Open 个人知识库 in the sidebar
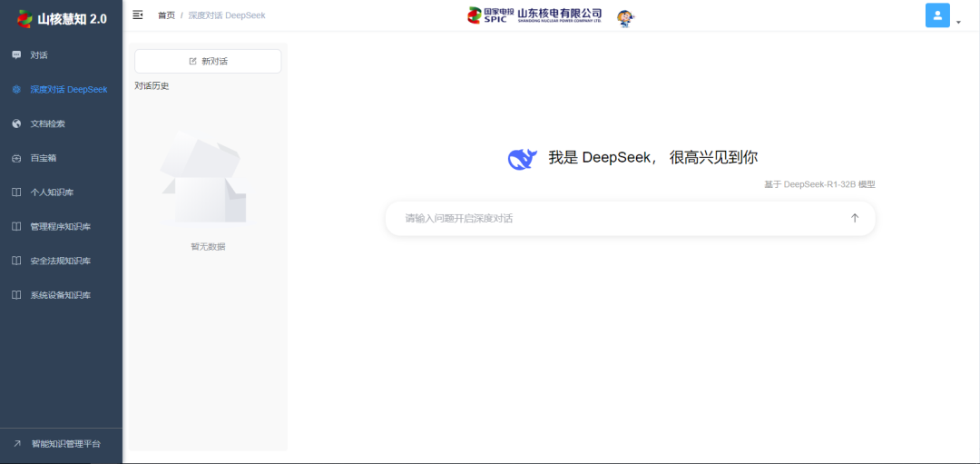The image size is (980, 464). (x=62, y=192)
